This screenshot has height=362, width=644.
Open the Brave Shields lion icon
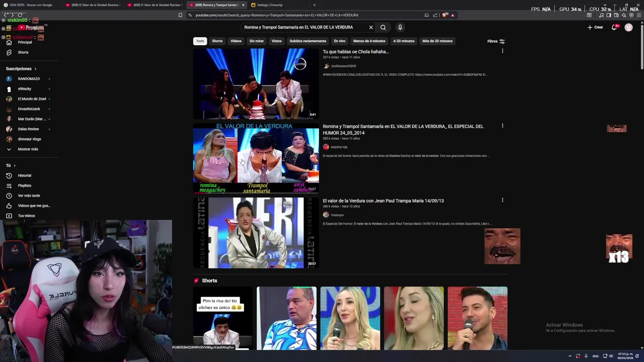(445, 15)
